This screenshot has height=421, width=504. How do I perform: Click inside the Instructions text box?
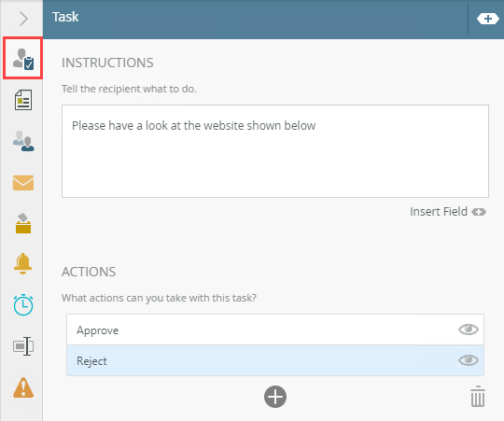tap(275, 151)
